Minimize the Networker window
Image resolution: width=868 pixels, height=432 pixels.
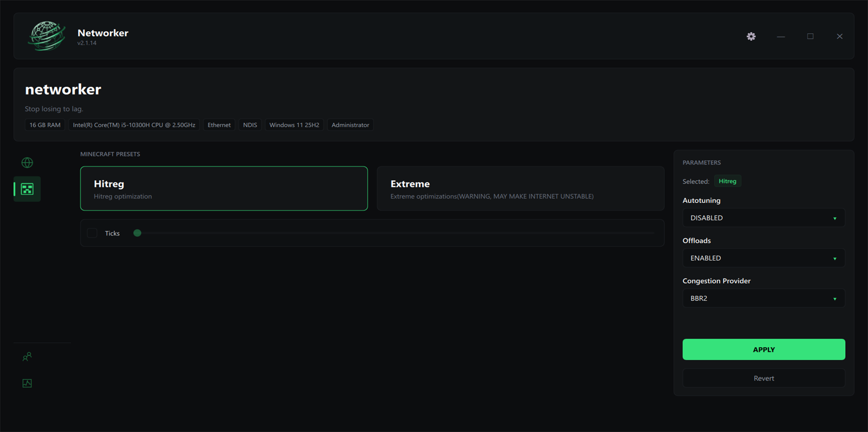point(780,36)
